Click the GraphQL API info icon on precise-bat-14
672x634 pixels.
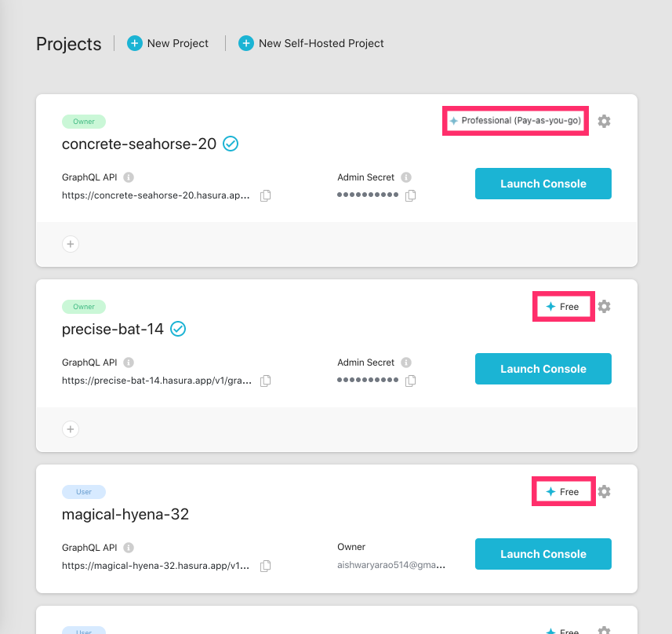point(128,362)
